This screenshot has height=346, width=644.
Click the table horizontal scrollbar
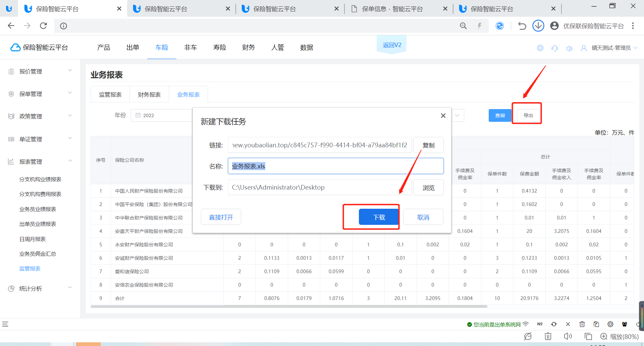289,306
